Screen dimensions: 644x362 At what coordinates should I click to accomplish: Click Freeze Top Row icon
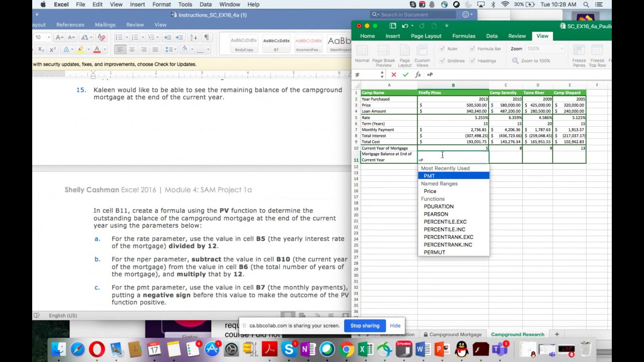click(x=597, y=55)
